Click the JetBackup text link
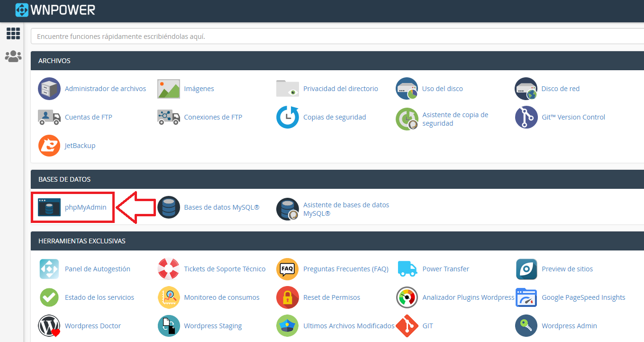 tap(80, 146)
